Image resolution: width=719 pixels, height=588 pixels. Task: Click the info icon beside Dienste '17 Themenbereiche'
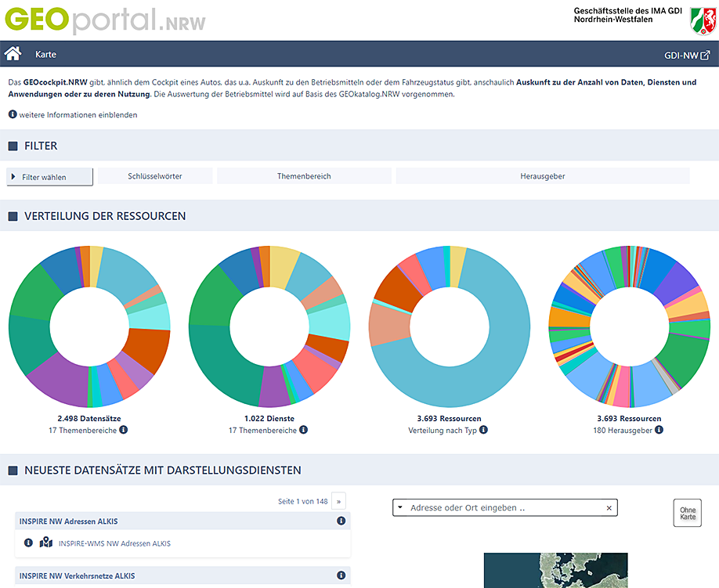(304, 430)
